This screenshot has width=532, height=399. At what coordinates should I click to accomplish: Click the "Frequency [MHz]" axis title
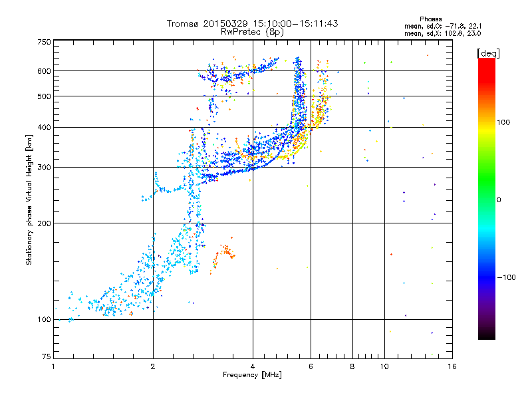pos(252,375)
